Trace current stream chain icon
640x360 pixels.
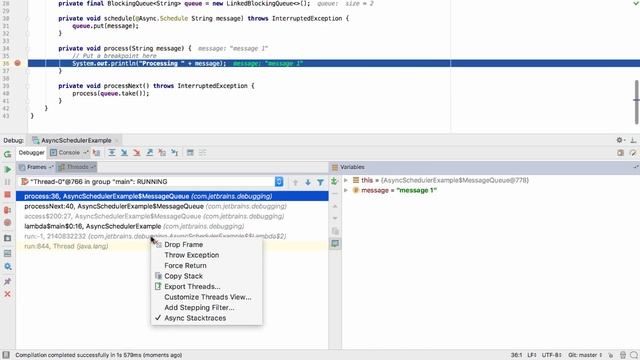(202, 153)
